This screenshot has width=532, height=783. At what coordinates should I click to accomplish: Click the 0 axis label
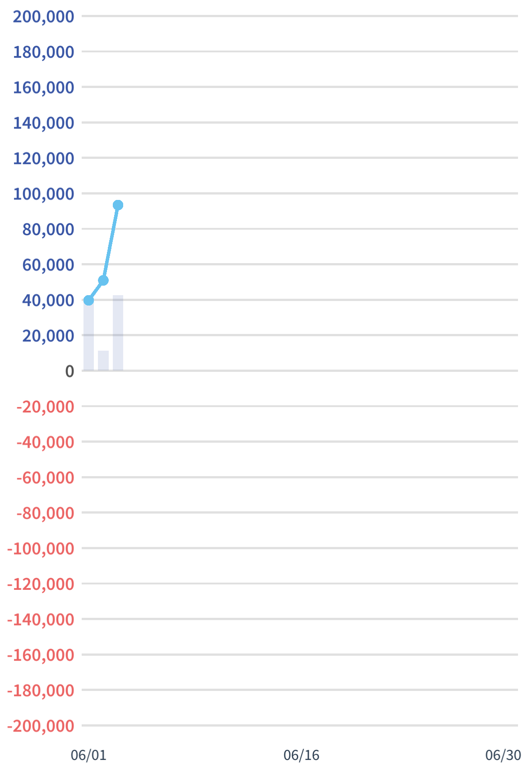(x=69, y=371)
